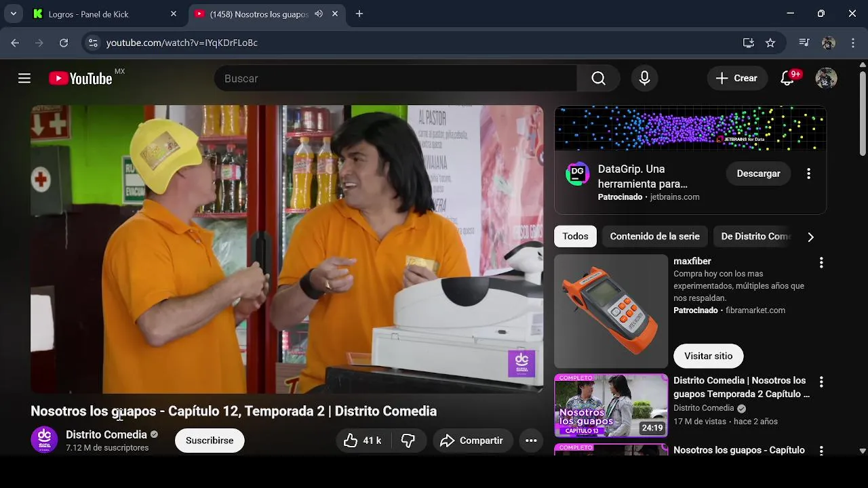
Task: Open the Capítulo 13 video thumbnail
Action: [611, 405]
